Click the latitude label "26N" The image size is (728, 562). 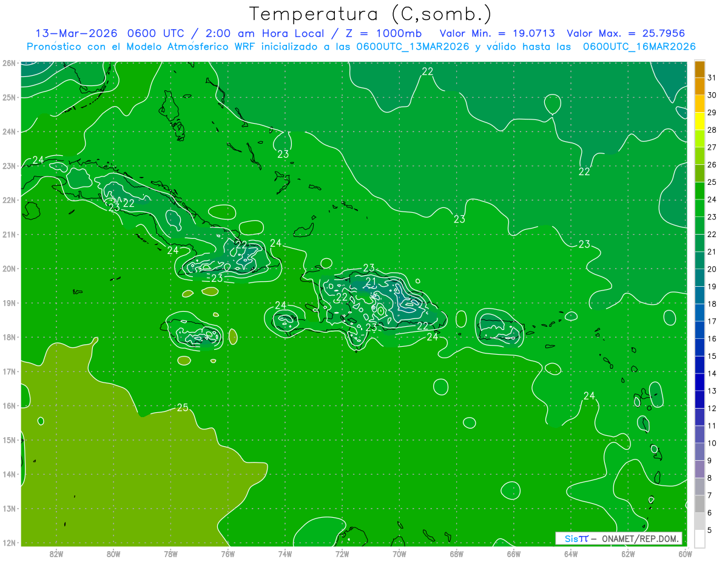tap(9, 63)
